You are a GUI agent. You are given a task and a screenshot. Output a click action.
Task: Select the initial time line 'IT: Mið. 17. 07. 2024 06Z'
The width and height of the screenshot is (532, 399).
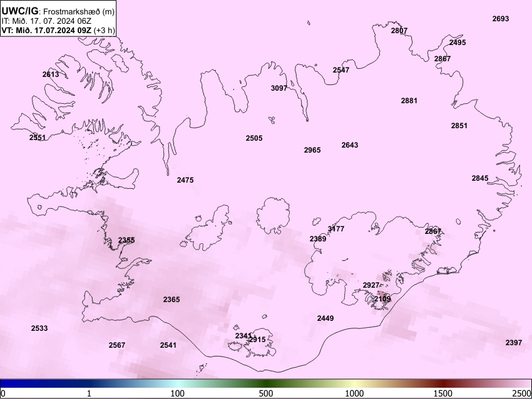tap(46, 21)
